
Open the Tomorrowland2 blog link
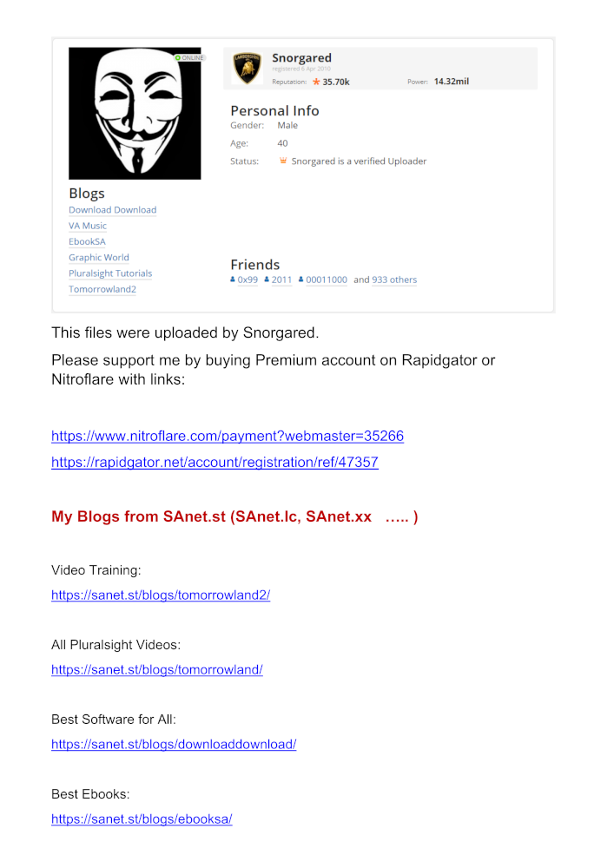tap(102, 289)
